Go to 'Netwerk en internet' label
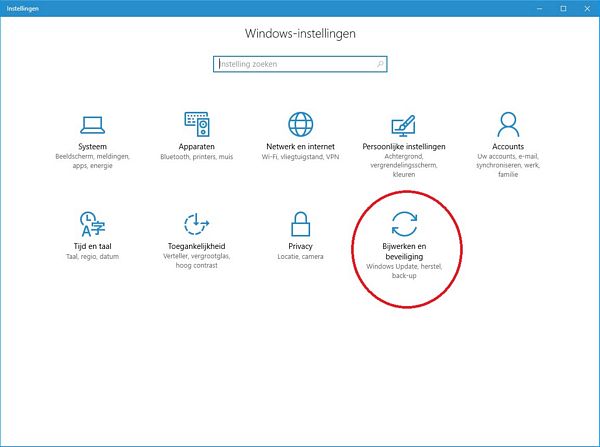This screenshot has width=600, height=447. 300,146
